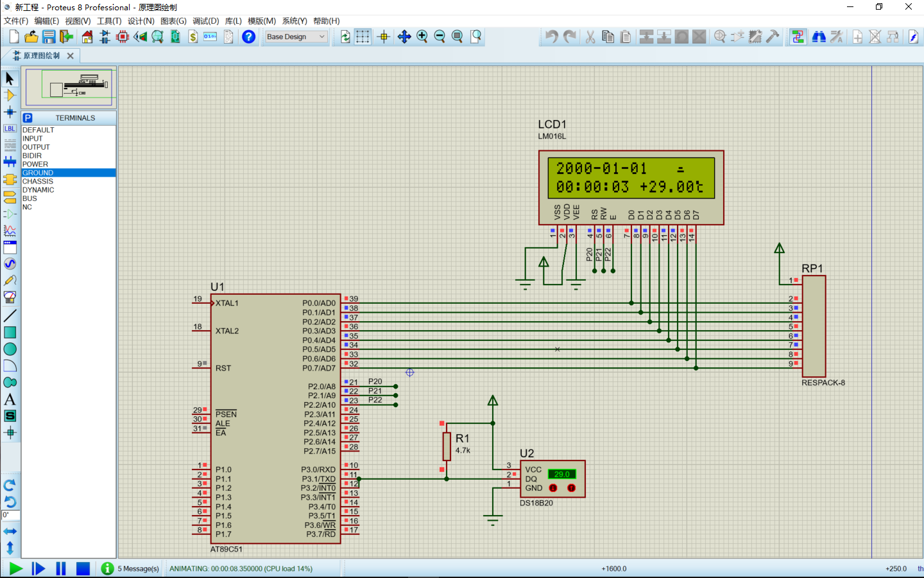924x578 pixels.
Task: Click the horizontal mirror flip icon
Action: pyautogui.click(x=10, y=531)
